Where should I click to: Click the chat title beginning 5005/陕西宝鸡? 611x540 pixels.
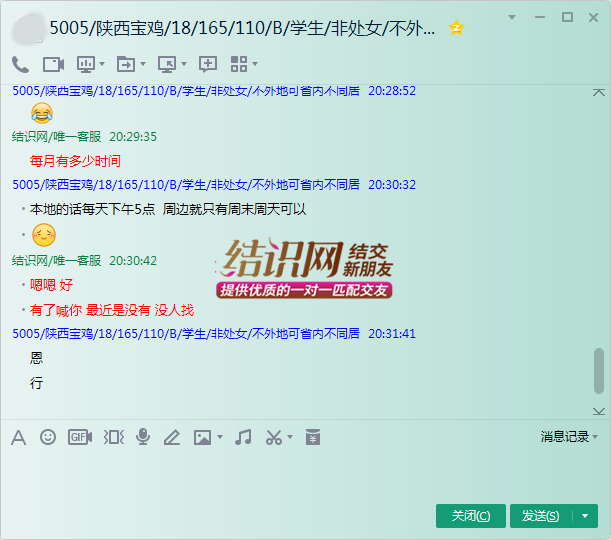(x=242, y=28)
